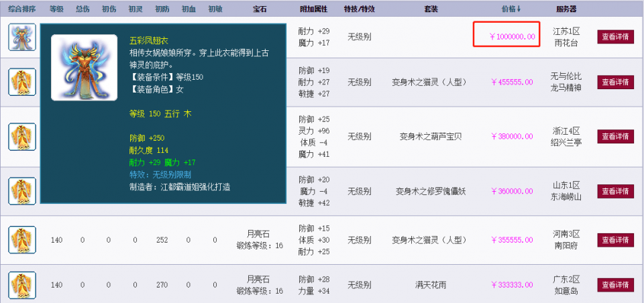644x303 pixels.
Task: Open 查看详情 for 山东1区 东海崂山 listing
Action: click(615, 191)
